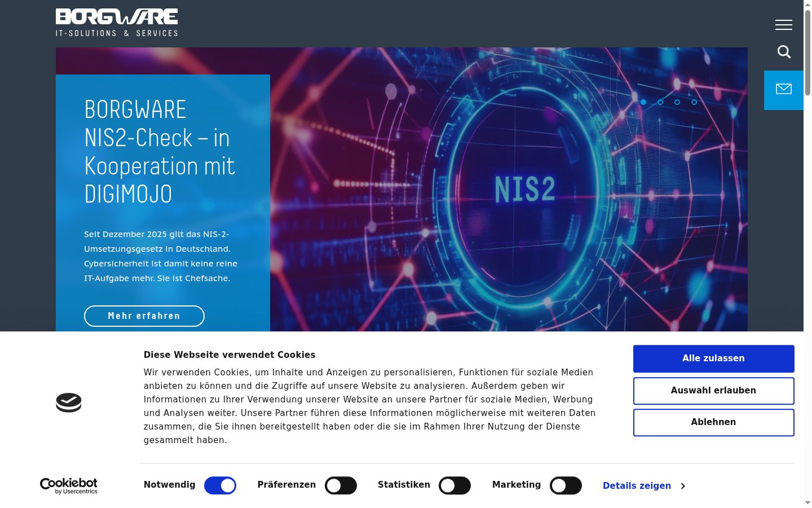Click the text 'Diese Webseite verwendet Cookies'

230,354
